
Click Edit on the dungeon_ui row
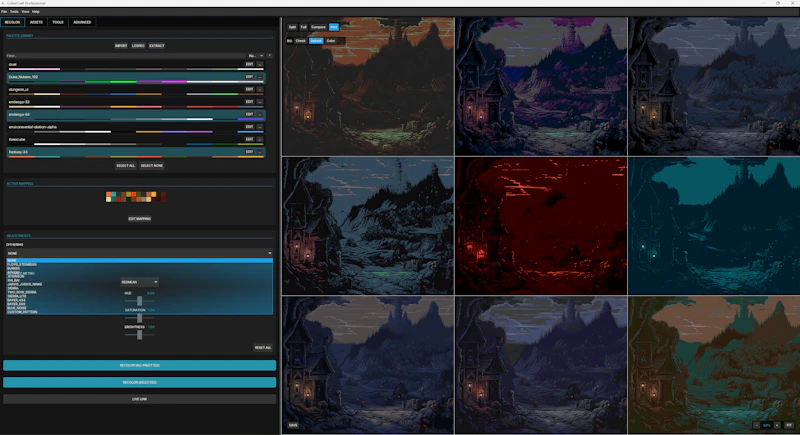tap(249, 89)
